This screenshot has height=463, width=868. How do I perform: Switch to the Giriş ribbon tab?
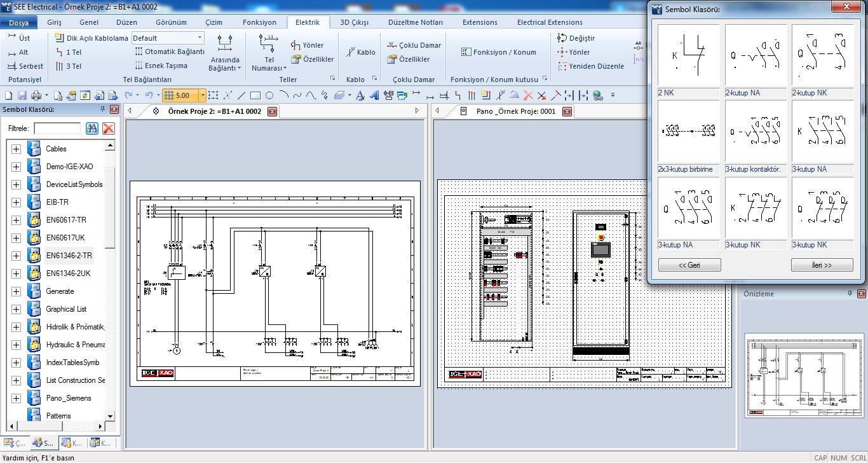point(54,22)
